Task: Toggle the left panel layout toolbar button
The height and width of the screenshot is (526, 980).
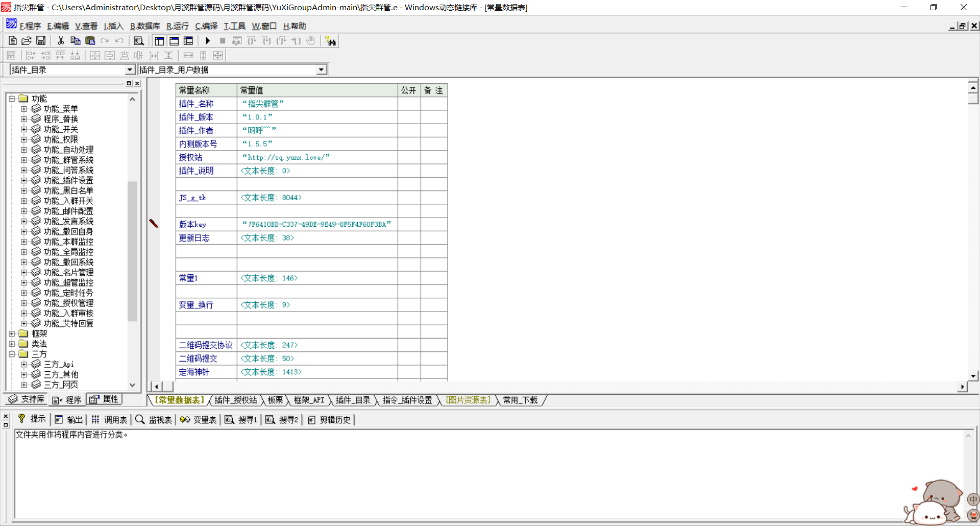Action: [159, 41]
